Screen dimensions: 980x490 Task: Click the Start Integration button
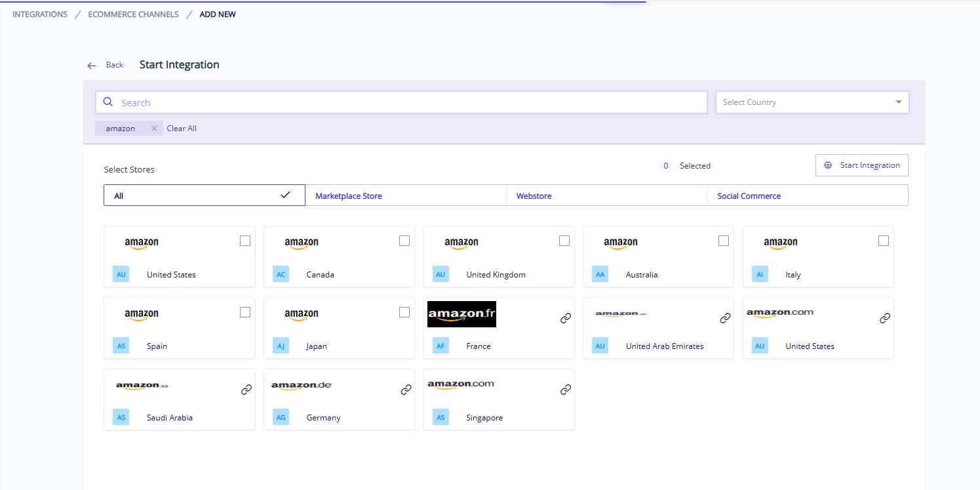[862, 165]
